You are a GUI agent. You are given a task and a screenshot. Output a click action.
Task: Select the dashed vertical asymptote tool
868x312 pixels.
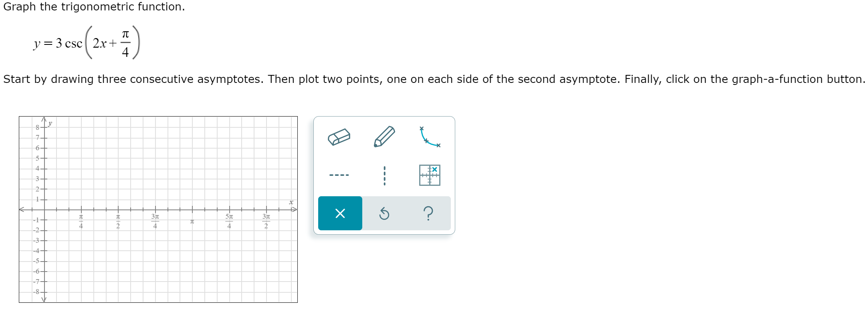tap(384, 175)
